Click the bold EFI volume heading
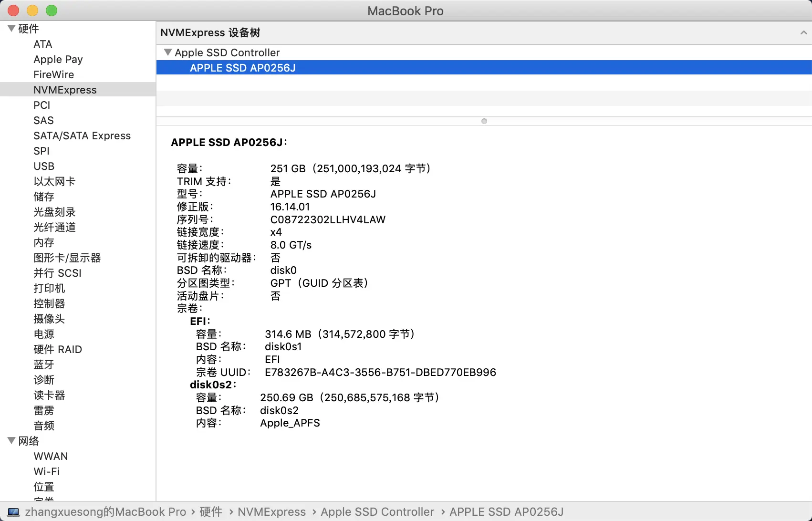The height and width of the screenshot is (521, 812). pyautogui.click(x=200, y=321)
